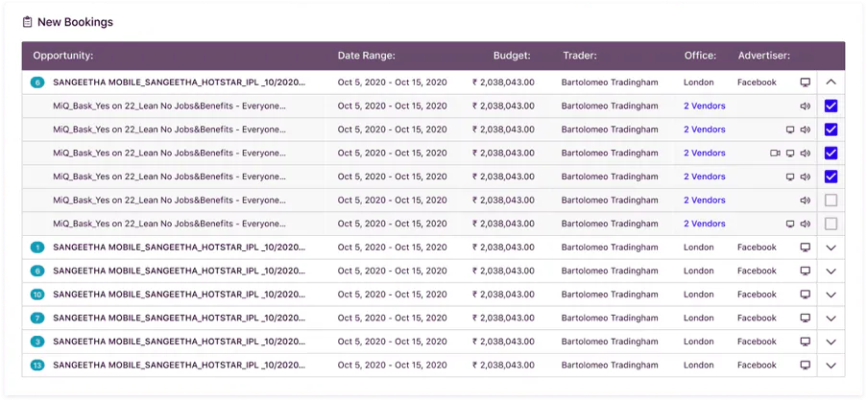
Task: Open 2 Vendors link in the first sub-row
Action: point(704,106)
